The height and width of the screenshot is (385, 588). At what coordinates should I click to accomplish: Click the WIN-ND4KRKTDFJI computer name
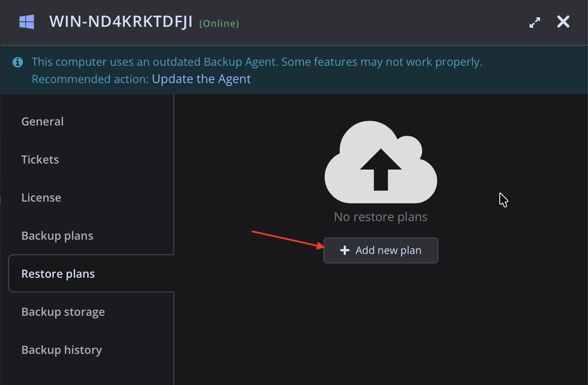pyautogui.click(x=121, y=22)
